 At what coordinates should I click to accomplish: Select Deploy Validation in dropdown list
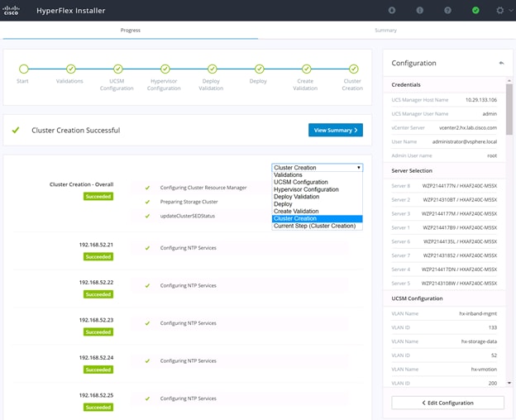tap(318, 197)
